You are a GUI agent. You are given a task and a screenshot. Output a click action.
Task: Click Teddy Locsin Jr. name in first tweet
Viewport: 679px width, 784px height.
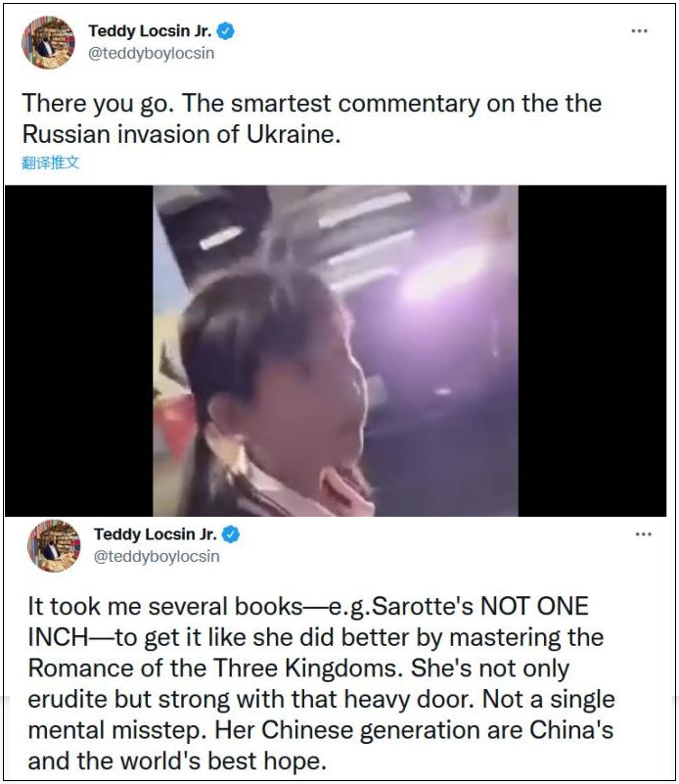click(x=151, y=31)
